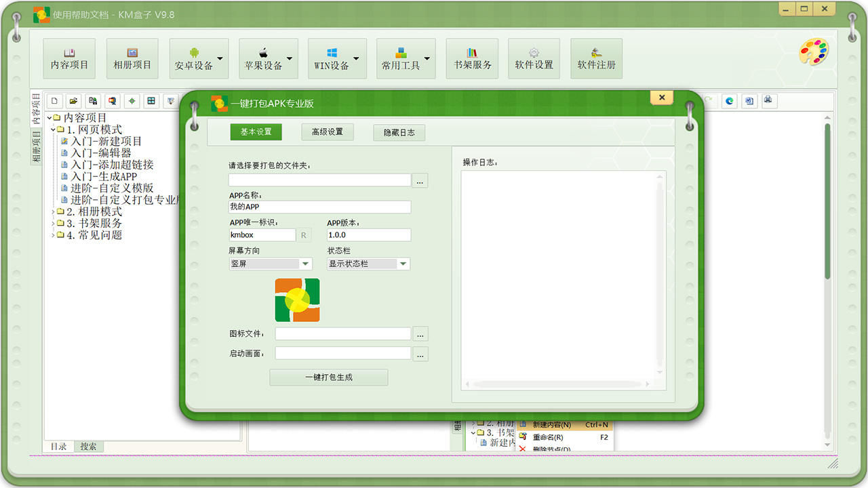Click the crosshair locate icon on the toolbar

tap(132, 100)
